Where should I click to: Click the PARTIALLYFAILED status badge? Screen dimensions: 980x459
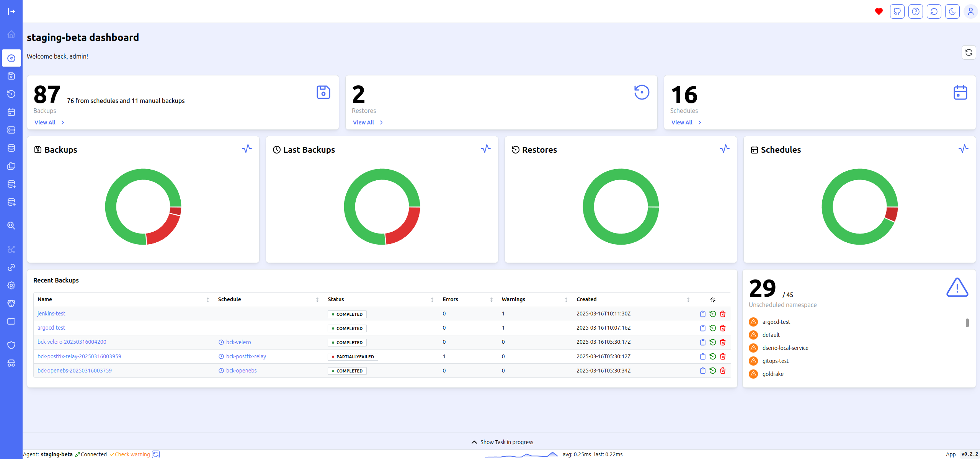[x=353, y=357]
